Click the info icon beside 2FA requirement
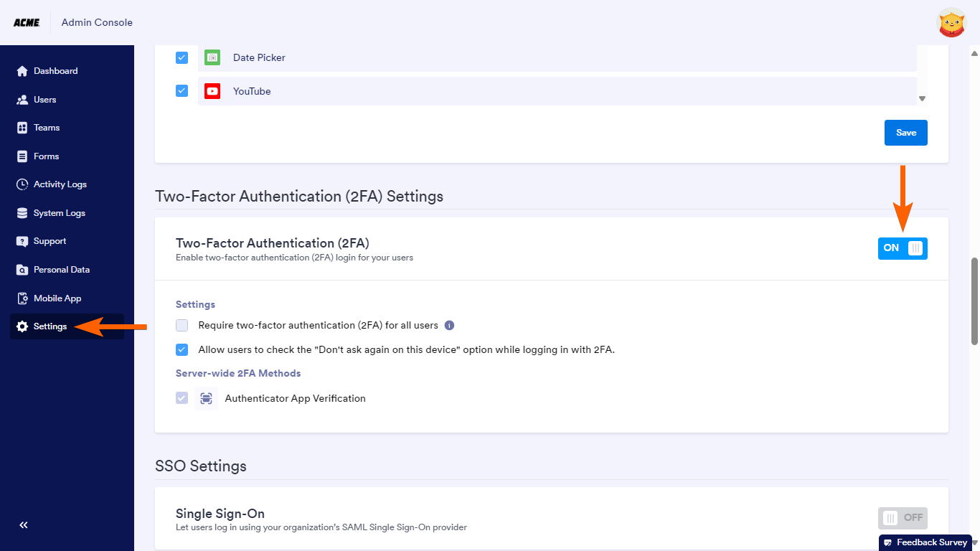The width and height of the screenshot is (980, 551). click(x=450, y=325)
